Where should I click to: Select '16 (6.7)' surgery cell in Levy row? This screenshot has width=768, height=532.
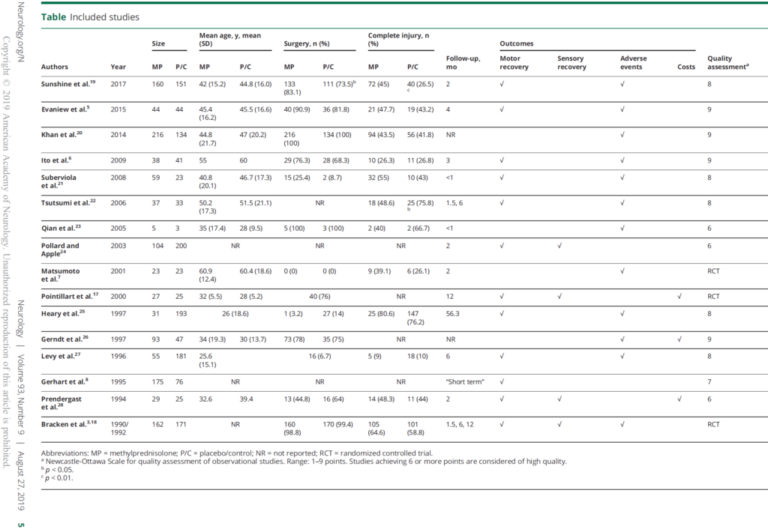(x=319, y=357)
